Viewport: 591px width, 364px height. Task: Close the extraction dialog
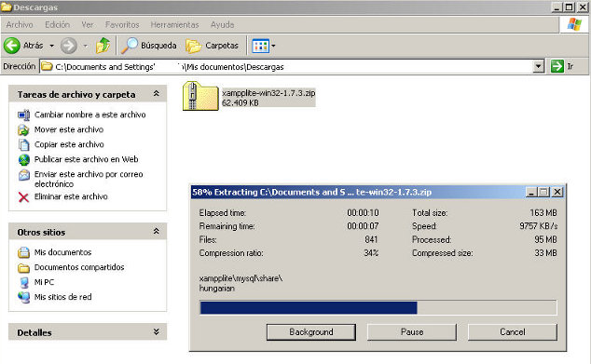click(x=557, y=193)
